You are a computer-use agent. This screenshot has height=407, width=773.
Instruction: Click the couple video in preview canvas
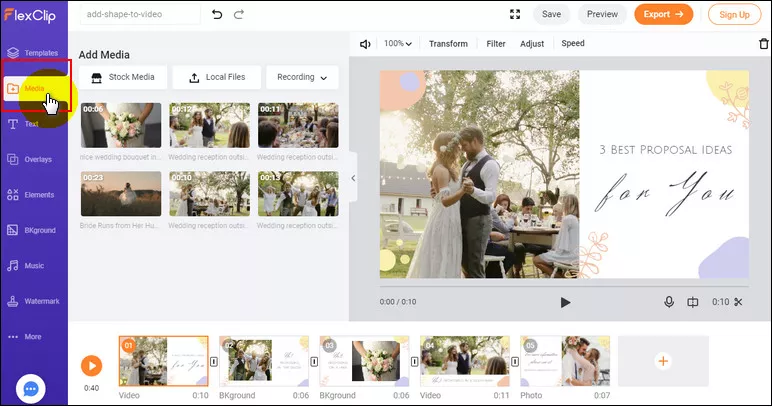[480, 174]
